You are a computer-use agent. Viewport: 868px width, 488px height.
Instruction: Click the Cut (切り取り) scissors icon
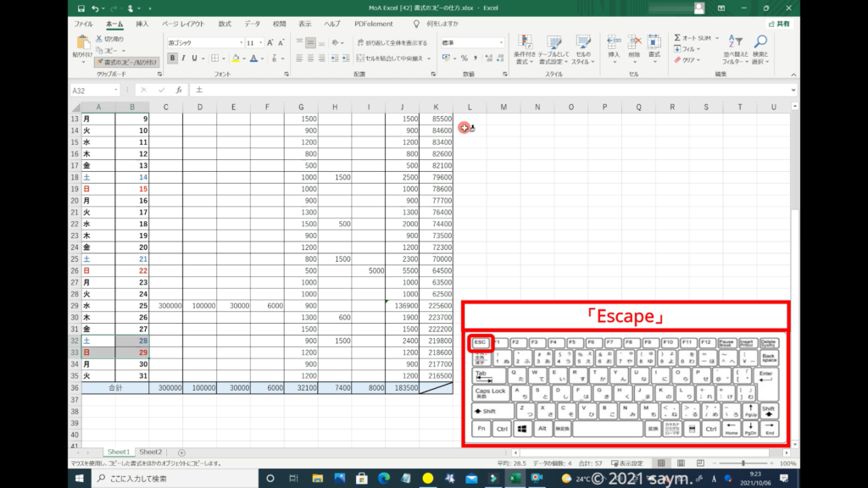coord(99,39)
